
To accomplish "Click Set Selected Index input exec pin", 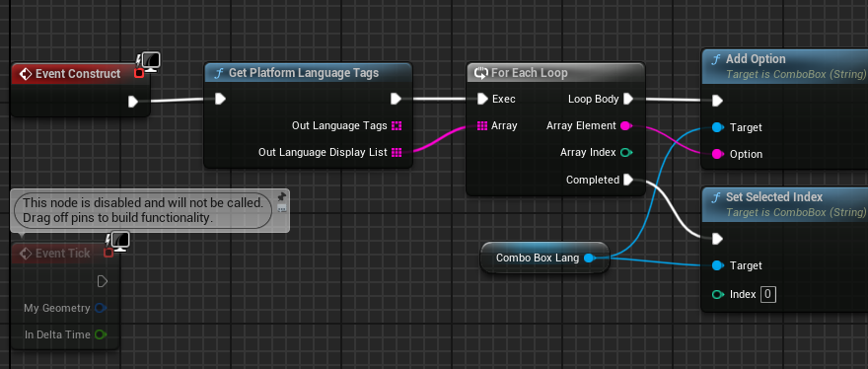I will 717,239.
